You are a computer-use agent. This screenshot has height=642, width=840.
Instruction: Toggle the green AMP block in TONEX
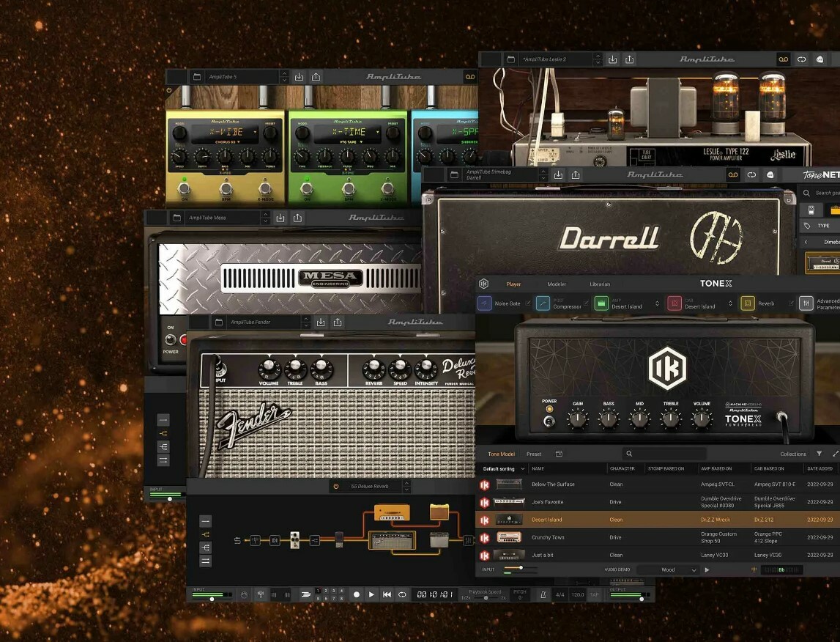pyautogui.click(x=601, y=303)
